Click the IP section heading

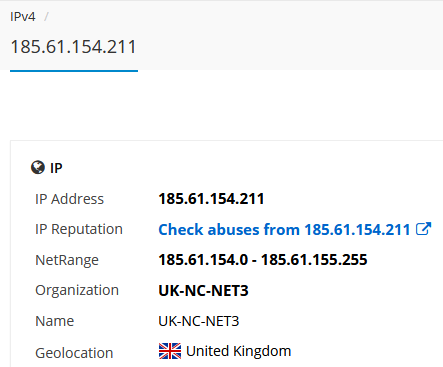click(56, 168)
